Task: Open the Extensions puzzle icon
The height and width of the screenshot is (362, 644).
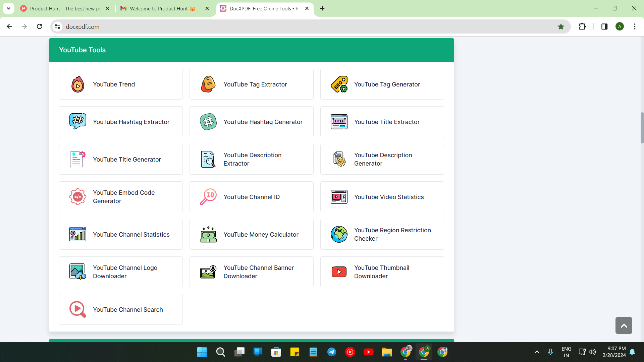Action: coord(582,26)
